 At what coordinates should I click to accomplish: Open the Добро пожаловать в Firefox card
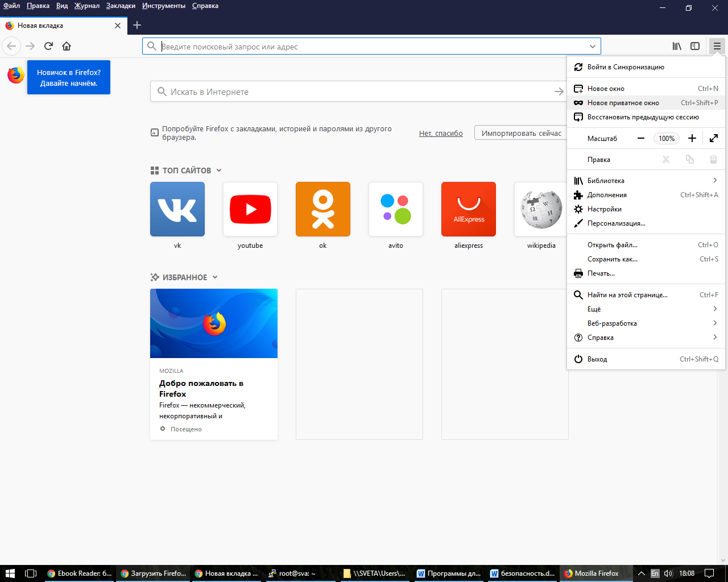point(214,364)
